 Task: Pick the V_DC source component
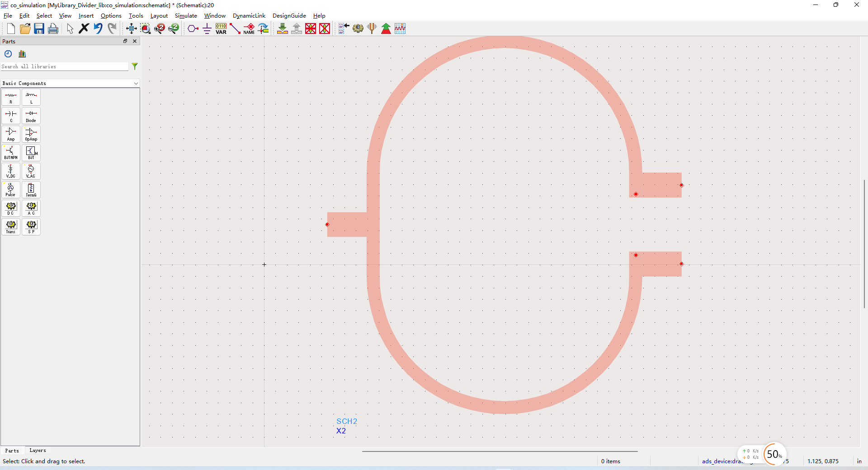click(11, 172)
